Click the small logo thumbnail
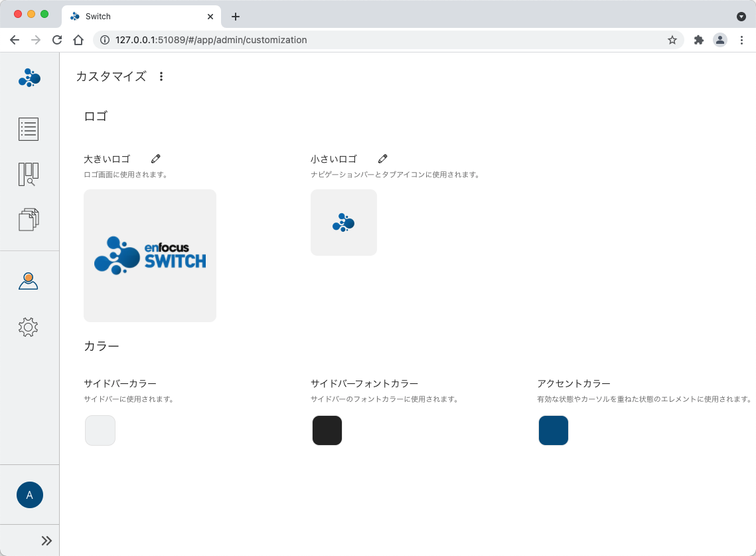The image size is (756, 556). click(x=344, y=223)
